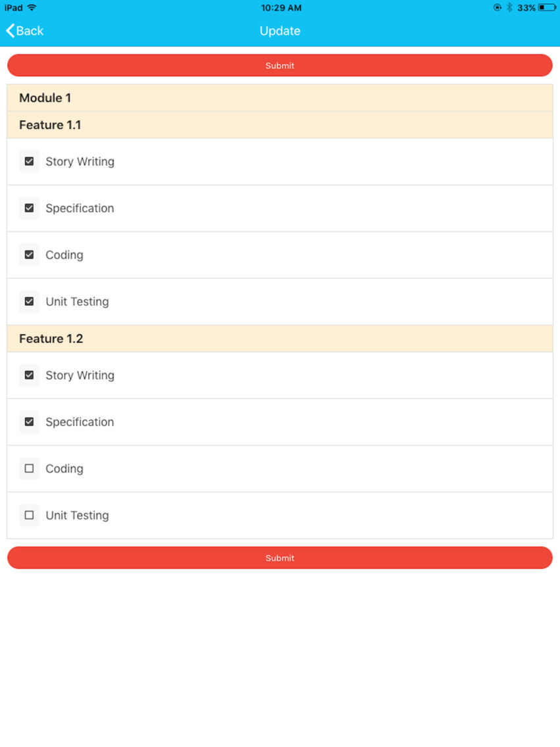Tap the Back chevron icon
This screenshot has width=560, height=747.
10,31
